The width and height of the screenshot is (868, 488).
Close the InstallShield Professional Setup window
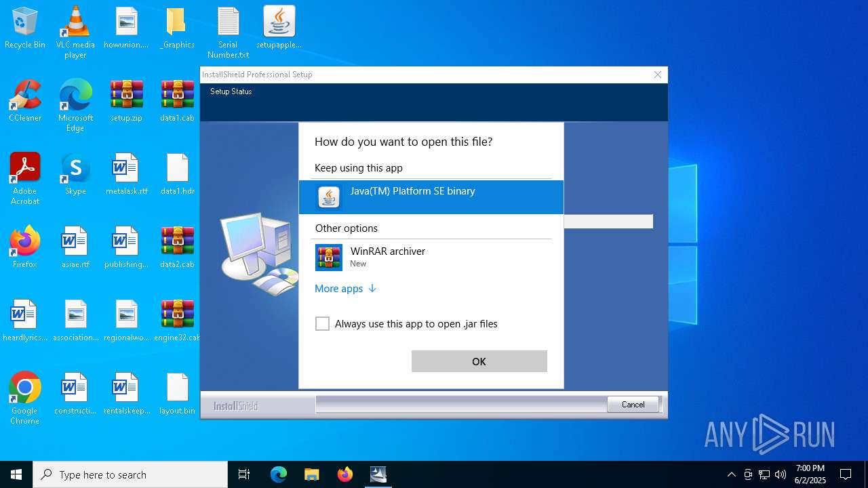(657, 75)
